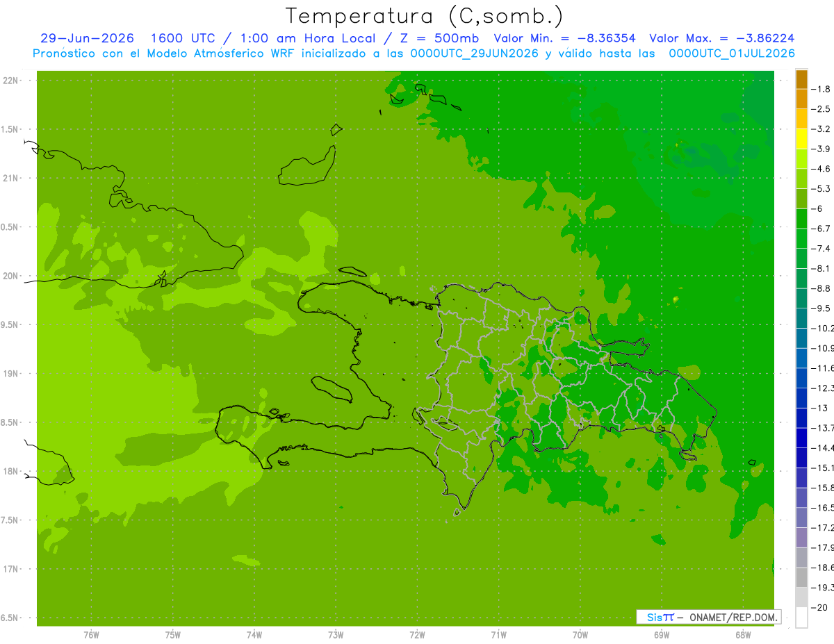
Task: Click the white color bar swatch below '-20'
Action: [x=801, y=618]
